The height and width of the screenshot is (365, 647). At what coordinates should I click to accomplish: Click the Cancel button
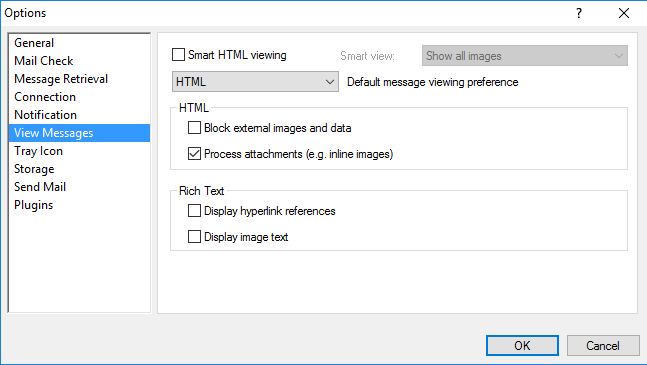click(x=603, y=346)
